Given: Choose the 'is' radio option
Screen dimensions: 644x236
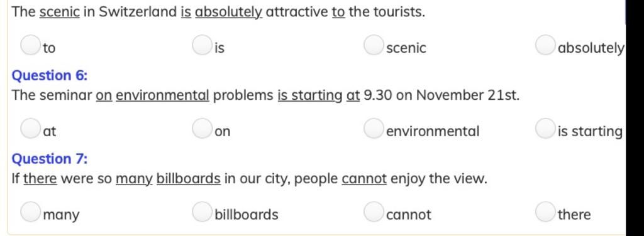Looking at the screenshot, I should 202,45.
